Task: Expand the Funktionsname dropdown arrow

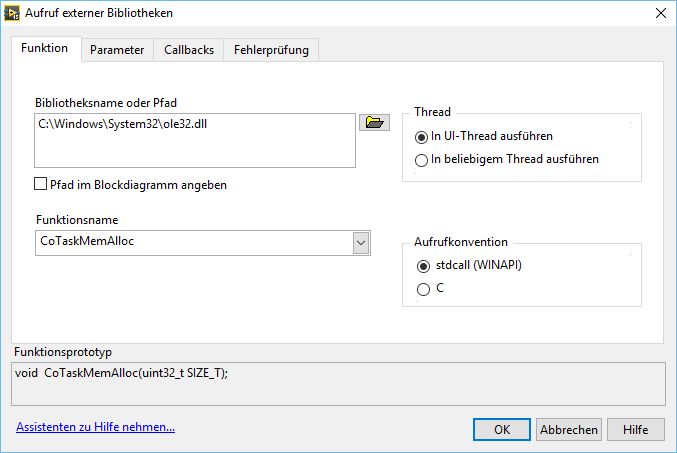Action: click(x=361, y=242)
